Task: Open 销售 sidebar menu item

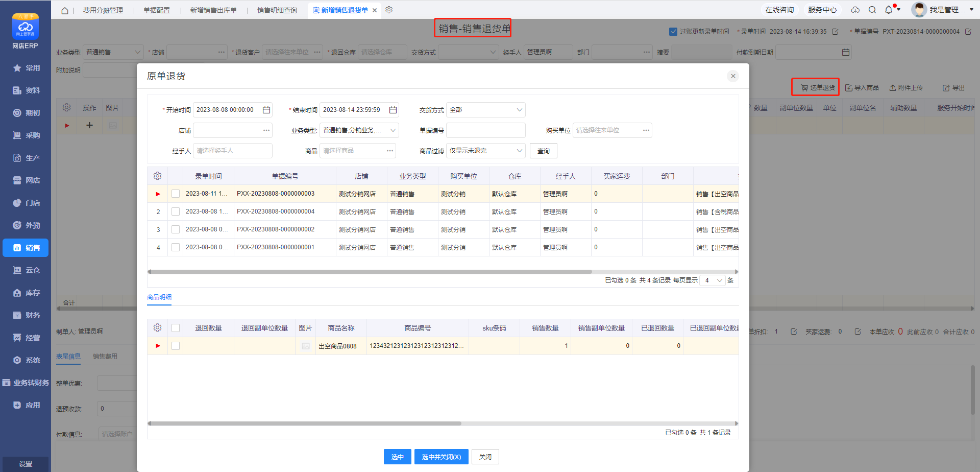Action: click(26, 248)
